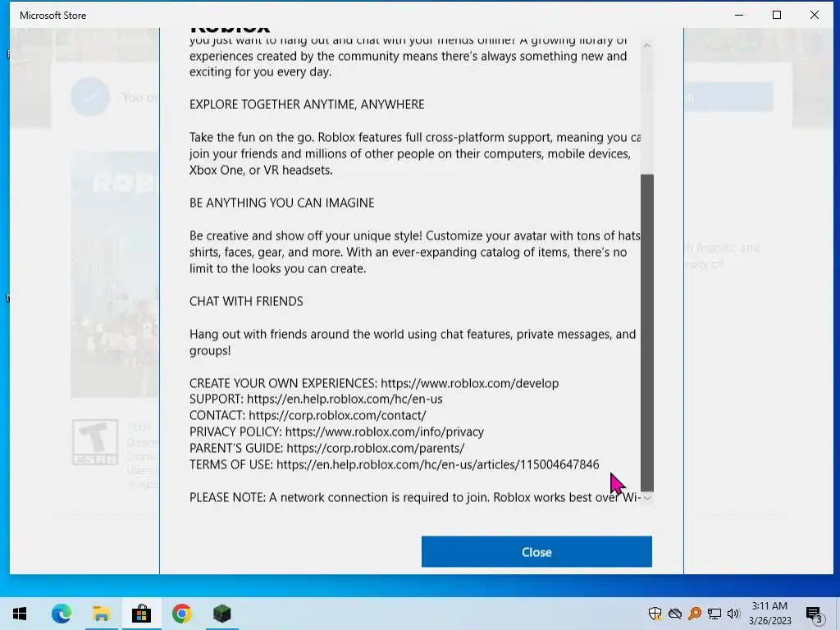Click the CONTACT corp.roblox.com line
The height and width of the screenshot is (630, 840).
point(308,415)
